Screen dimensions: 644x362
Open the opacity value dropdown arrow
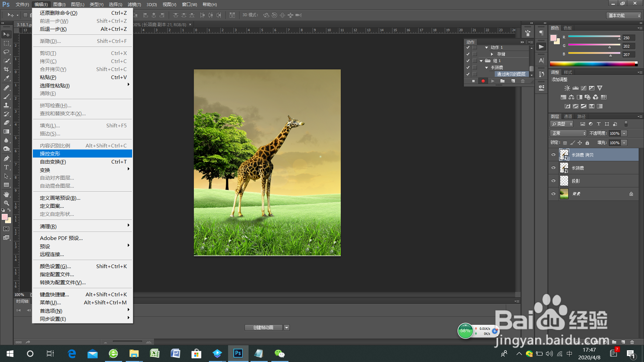click(624, 133)
